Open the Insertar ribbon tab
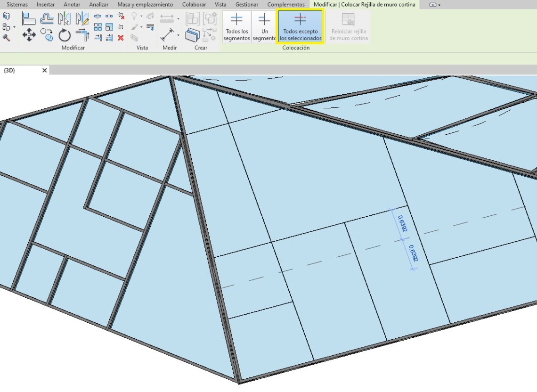 [46, 5]
